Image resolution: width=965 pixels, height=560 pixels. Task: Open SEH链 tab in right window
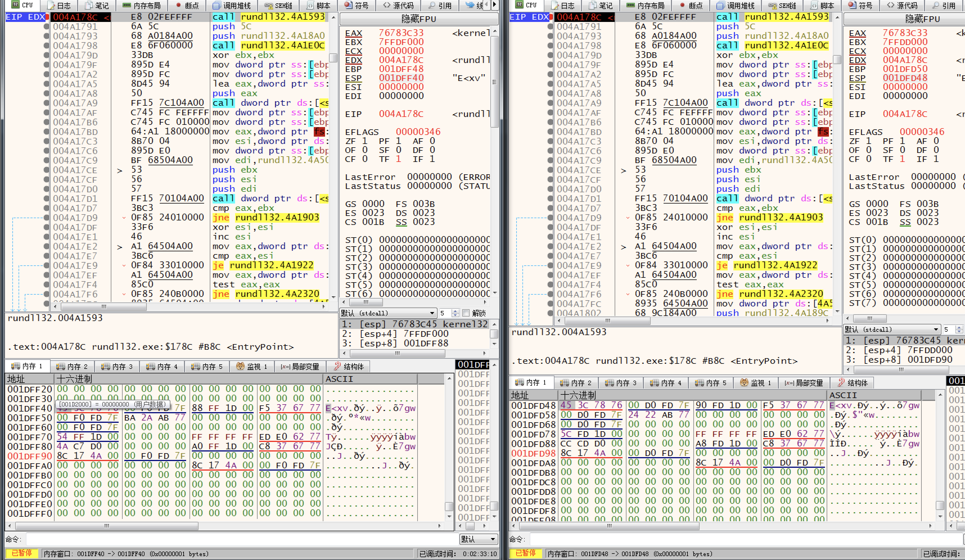[783, 5]
